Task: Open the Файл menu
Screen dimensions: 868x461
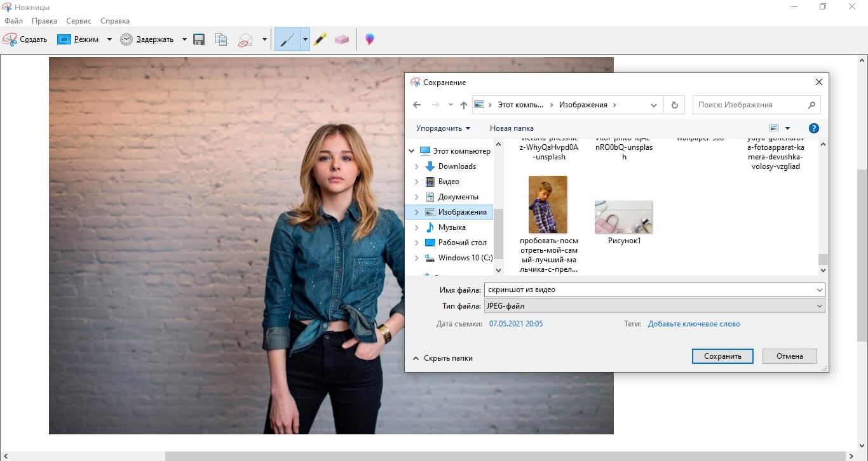Action: 13,21
